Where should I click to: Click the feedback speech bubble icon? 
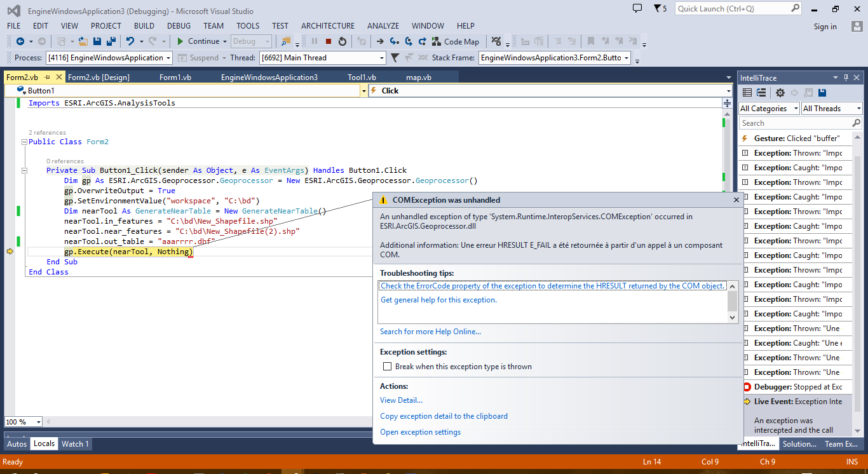pos(637,8)
